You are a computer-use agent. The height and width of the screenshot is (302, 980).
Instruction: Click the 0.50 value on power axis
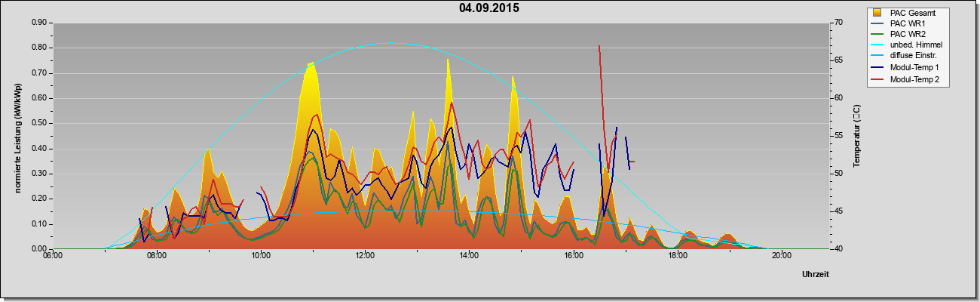[x=39, y=123]
